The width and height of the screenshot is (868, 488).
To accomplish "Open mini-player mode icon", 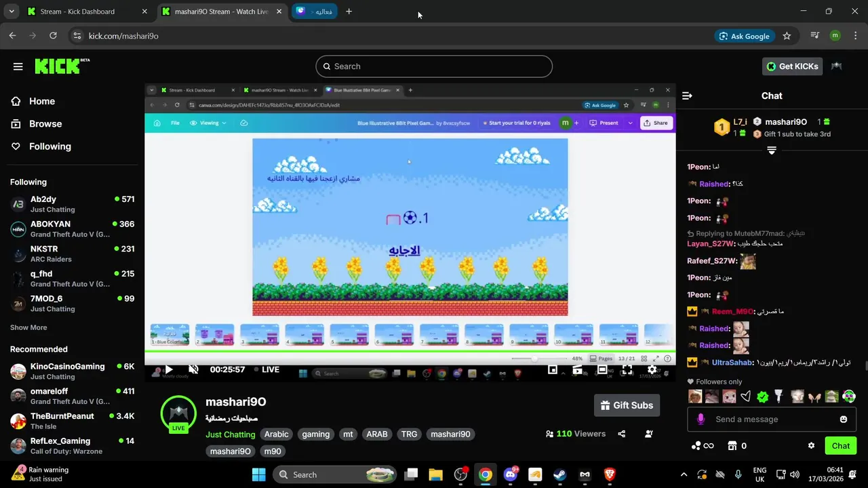I will [553, 369].
